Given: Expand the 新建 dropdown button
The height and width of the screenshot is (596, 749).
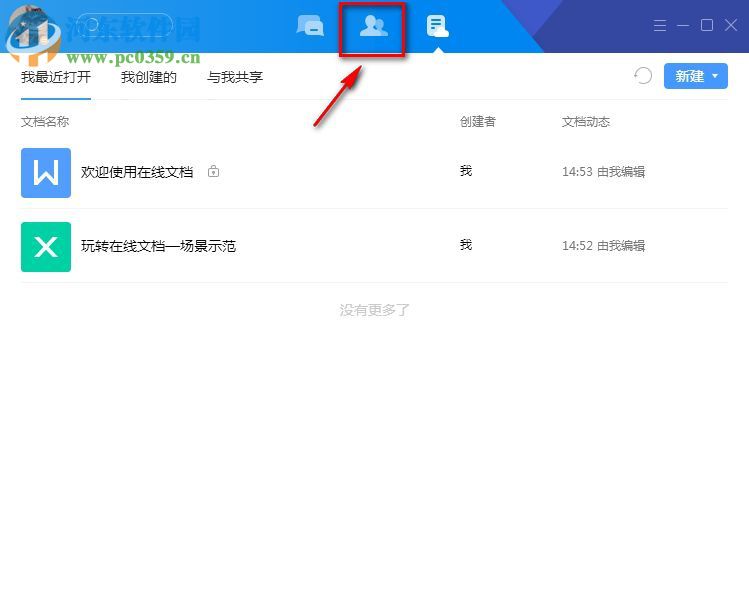Looking at the screenshot, I should 696,76.
